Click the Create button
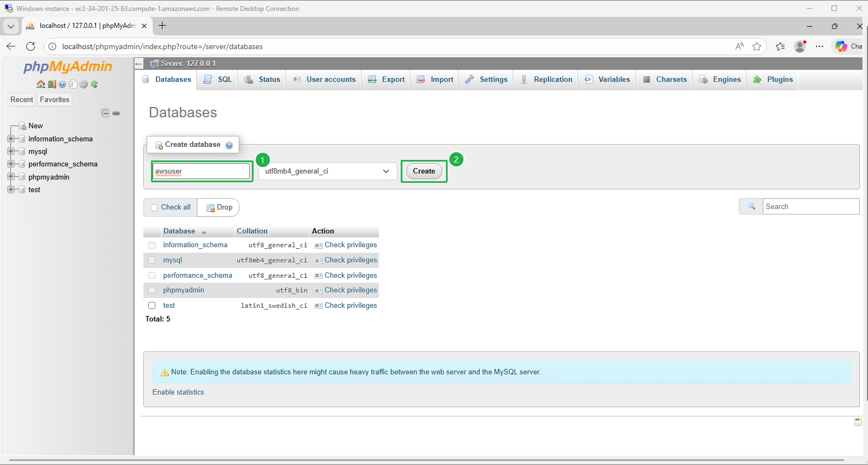The image size is (868, 465). pyautogui.click(x=424, y=171)
